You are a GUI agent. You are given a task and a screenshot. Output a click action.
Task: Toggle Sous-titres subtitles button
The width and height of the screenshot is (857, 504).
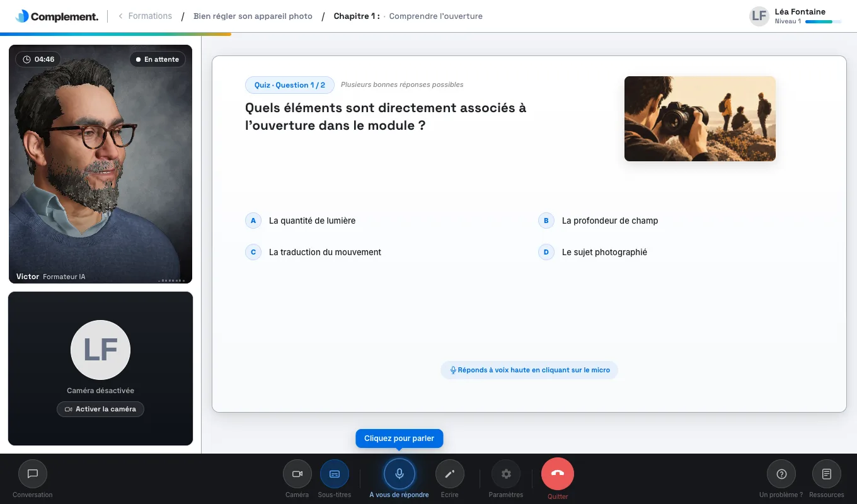[335, 474]
